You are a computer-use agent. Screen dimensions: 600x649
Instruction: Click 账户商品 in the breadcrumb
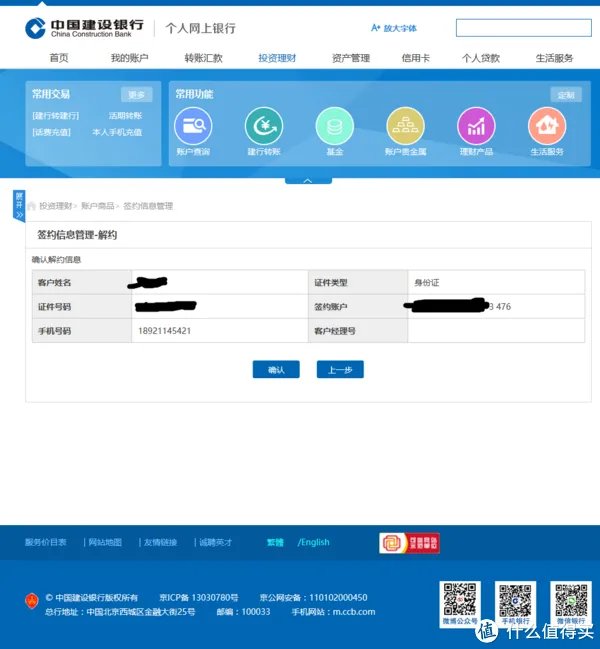(98, 206)
